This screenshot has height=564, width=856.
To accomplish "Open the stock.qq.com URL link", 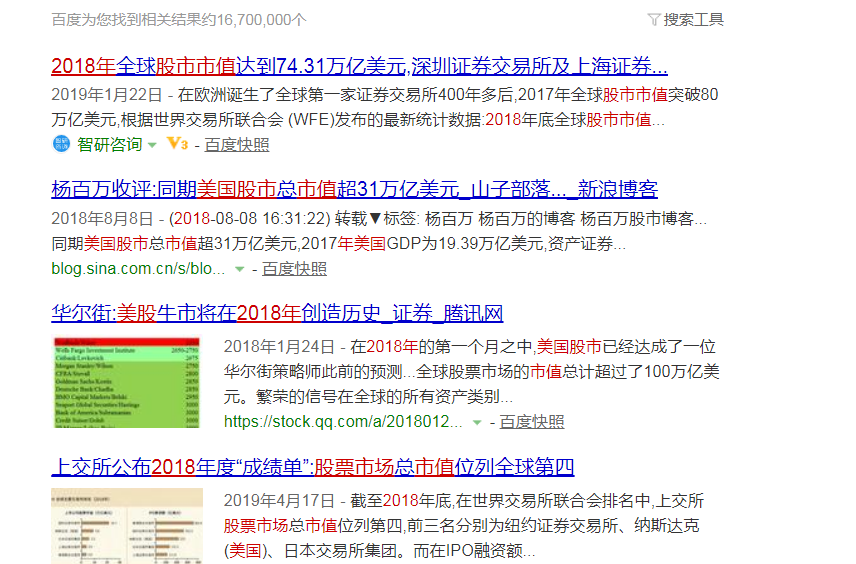I will click(x=343, y=421).
